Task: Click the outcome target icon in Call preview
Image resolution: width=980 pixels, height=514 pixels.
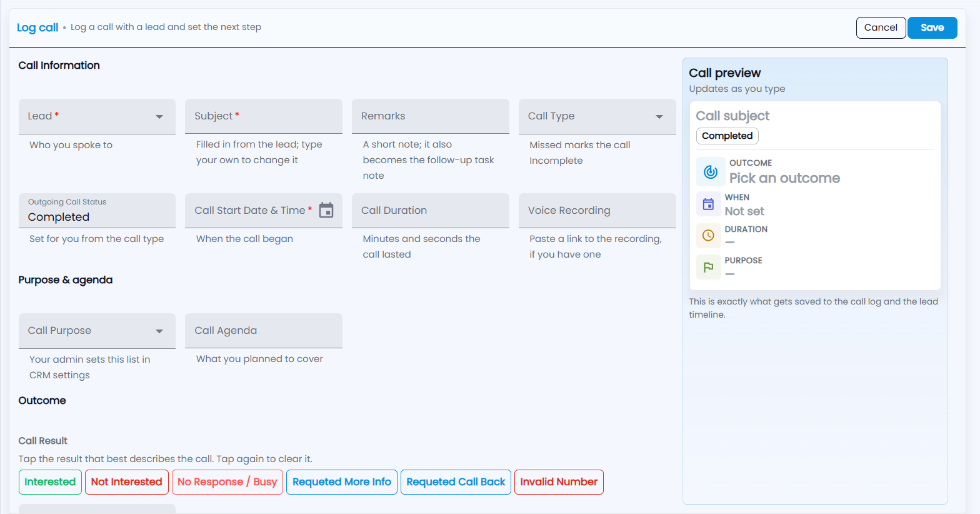Action: coord(711,172)
